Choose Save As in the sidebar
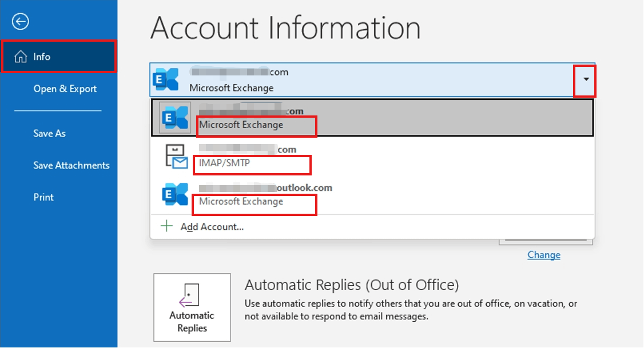The height and width of the screenshot is (348, 644). (49, 133)
